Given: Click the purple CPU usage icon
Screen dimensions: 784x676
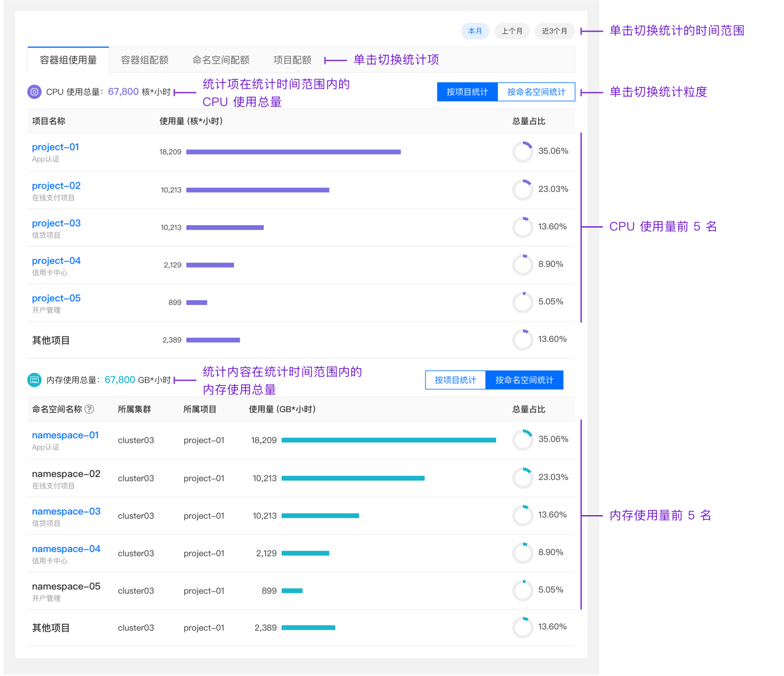Looking at the screenshot, I should (x=35, y=92).
